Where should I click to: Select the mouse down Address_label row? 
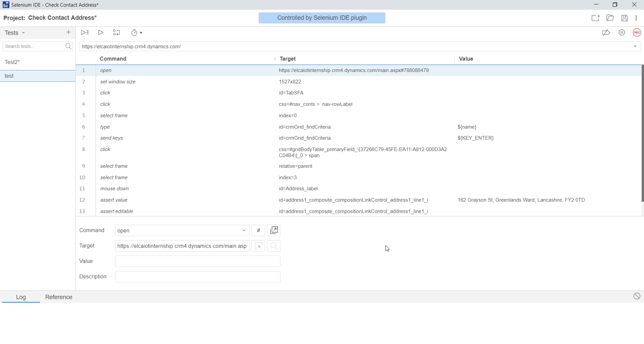click(359, 189)
